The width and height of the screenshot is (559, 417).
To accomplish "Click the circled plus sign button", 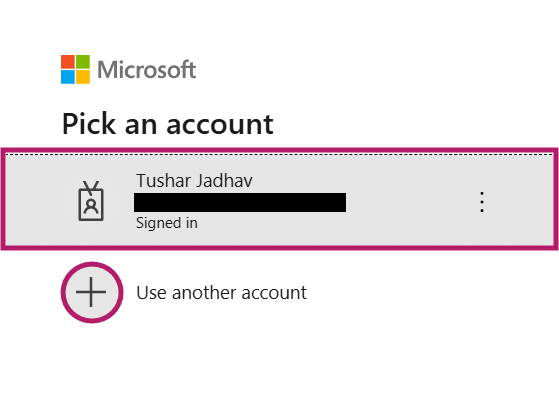I will [x=92, y=292].
